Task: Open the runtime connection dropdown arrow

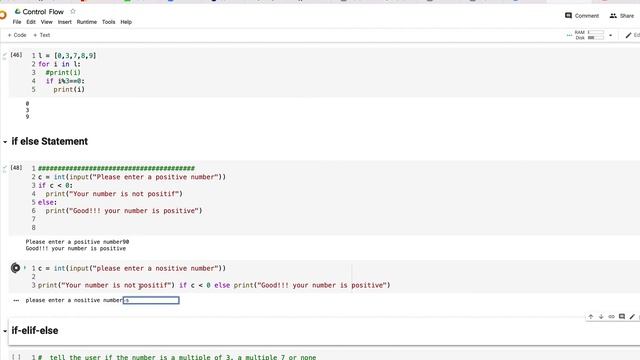Action: [611, 36]
